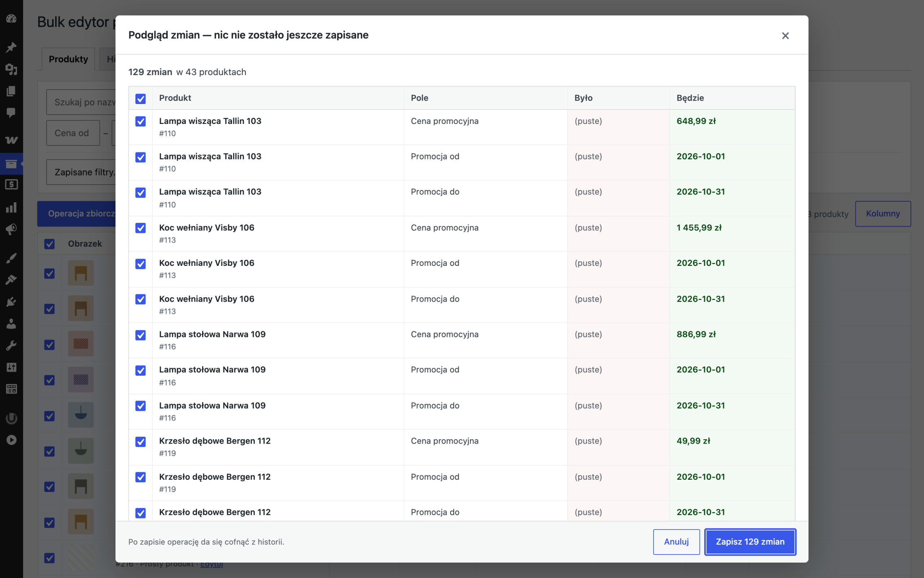This screenshot has height=578, width=924.
Task: Open Appearance paintbrush sidebar icon
Action: [x=11, y=258]
